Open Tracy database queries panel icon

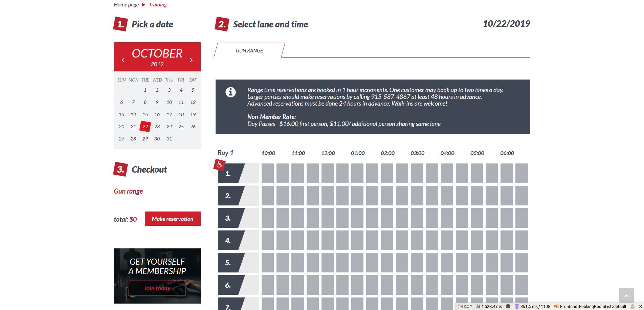[517, 306]
